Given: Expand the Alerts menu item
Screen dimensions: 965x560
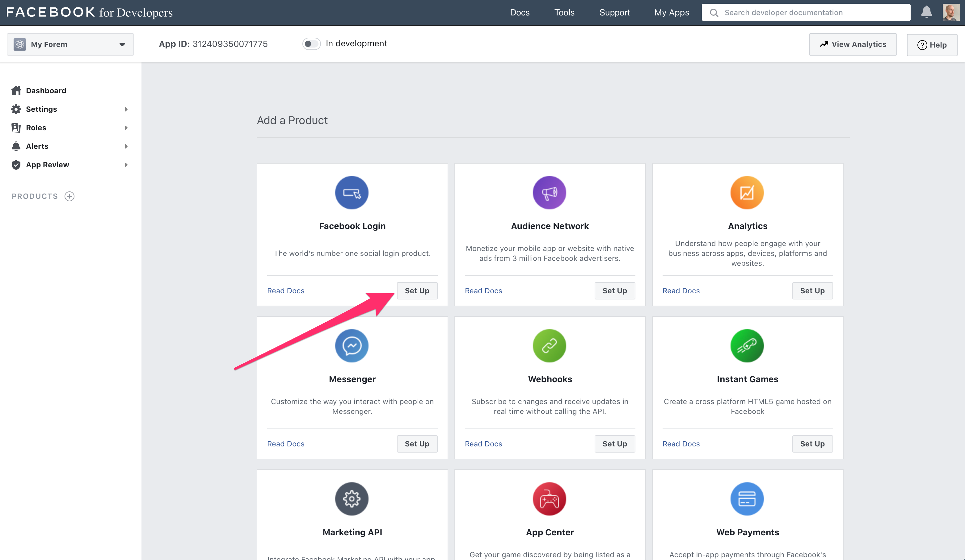Looking at the screenshot, I should pos(126,146).
